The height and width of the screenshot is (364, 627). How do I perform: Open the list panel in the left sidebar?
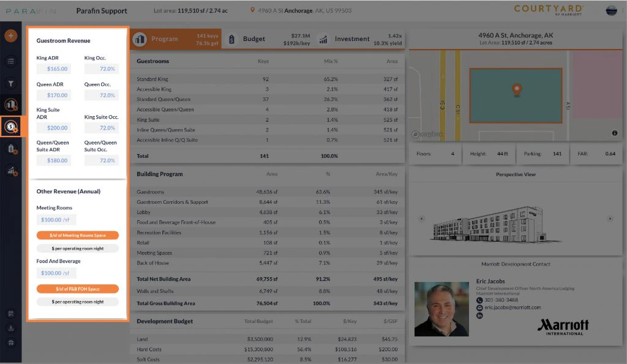tap(11, 61)
